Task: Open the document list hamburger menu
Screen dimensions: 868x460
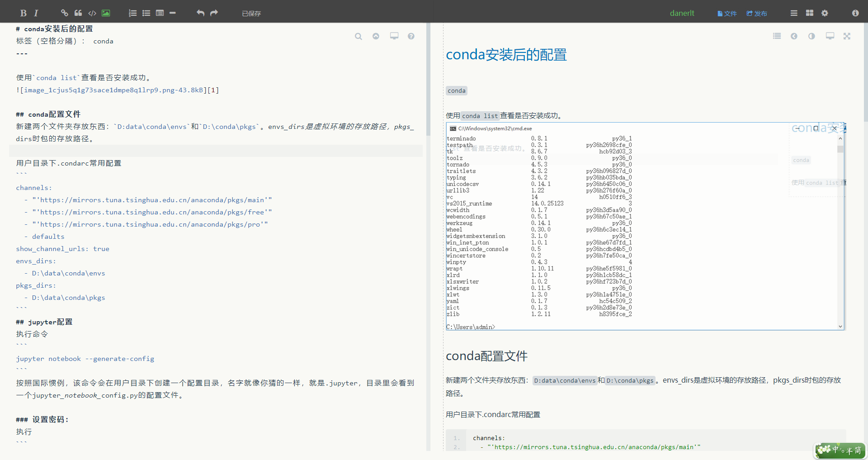Action: [794, 13]
